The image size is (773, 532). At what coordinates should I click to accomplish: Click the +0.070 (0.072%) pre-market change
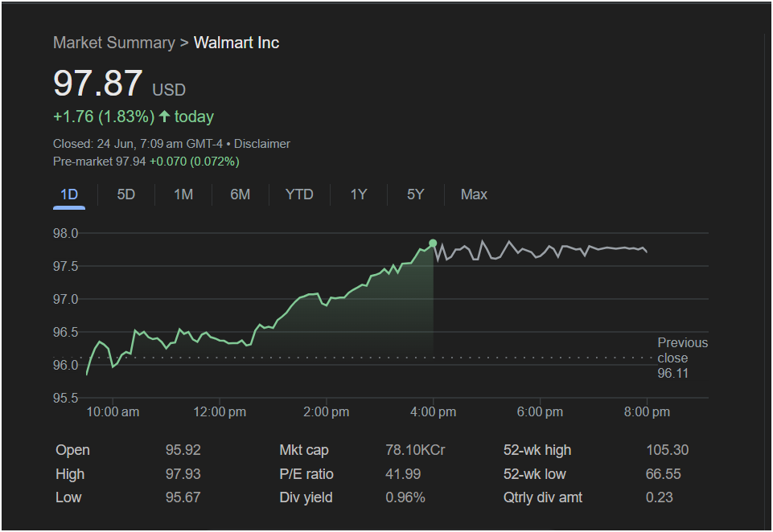point(194,162)
